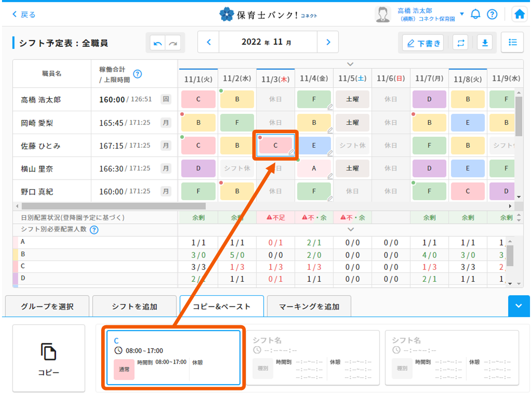Click the download icon button
Image resolution: width=532 pixels, height=399 pixels.
click(484, 43)
